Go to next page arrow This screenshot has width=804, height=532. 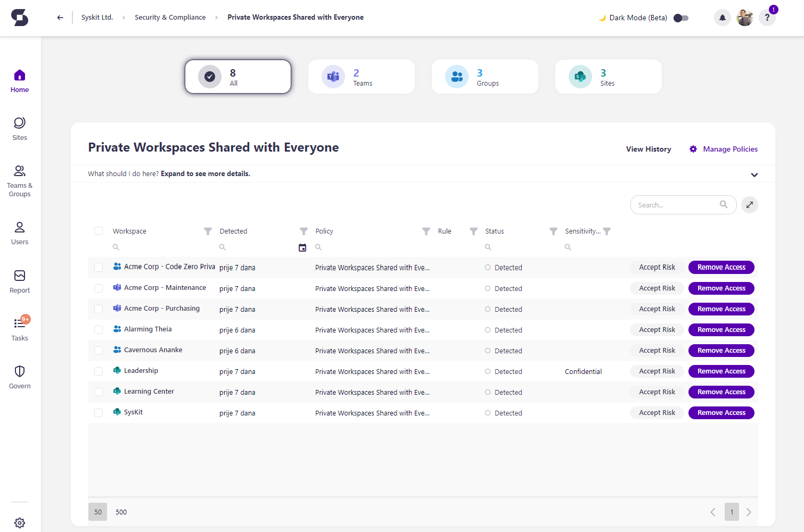click(749, 512)
